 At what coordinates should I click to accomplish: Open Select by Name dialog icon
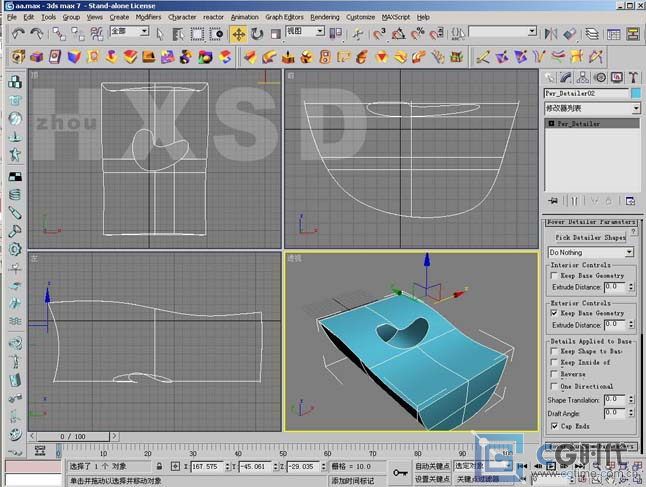click(178, 34)
